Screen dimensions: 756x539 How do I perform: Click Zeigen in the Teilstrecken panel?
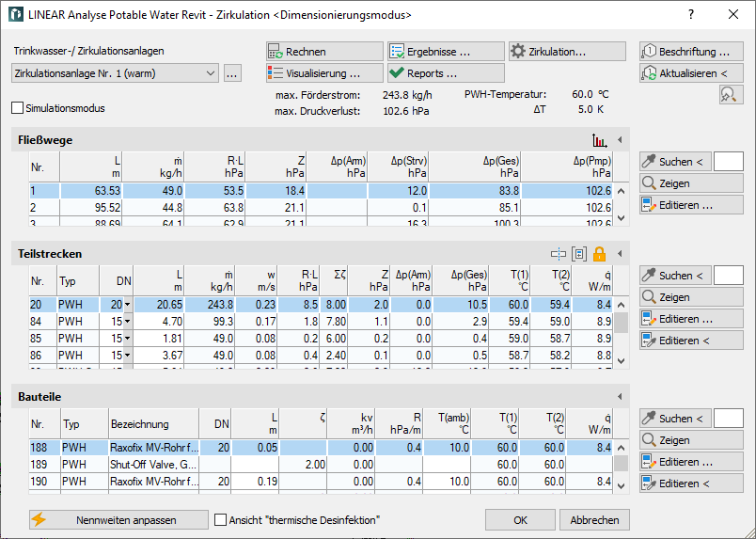691,297
